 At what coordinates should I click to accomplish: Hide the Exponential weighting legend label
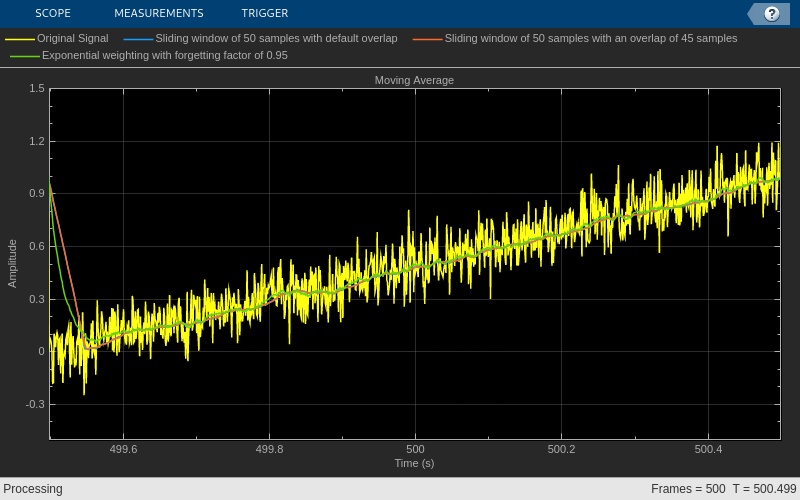click(164, 55)
